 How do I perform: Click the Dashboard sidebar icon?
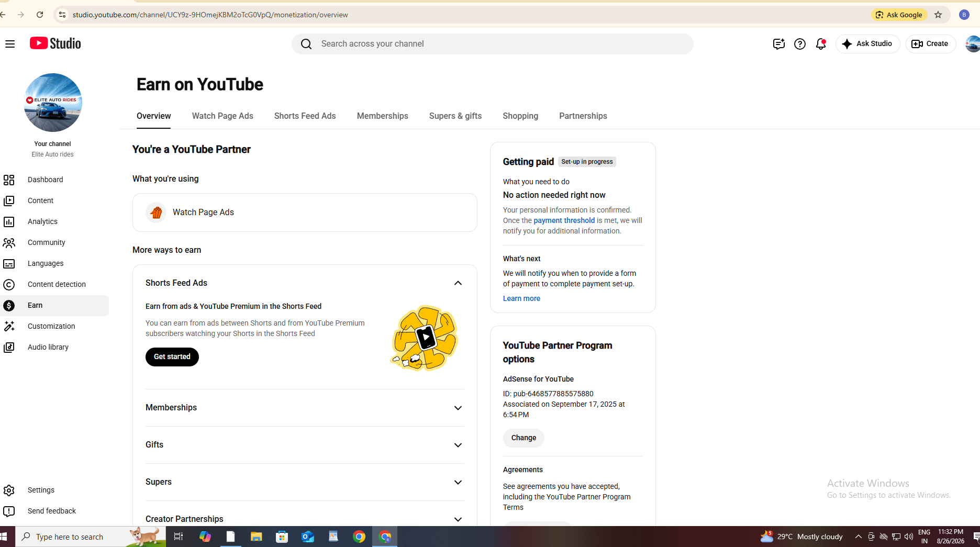(9, 180)
